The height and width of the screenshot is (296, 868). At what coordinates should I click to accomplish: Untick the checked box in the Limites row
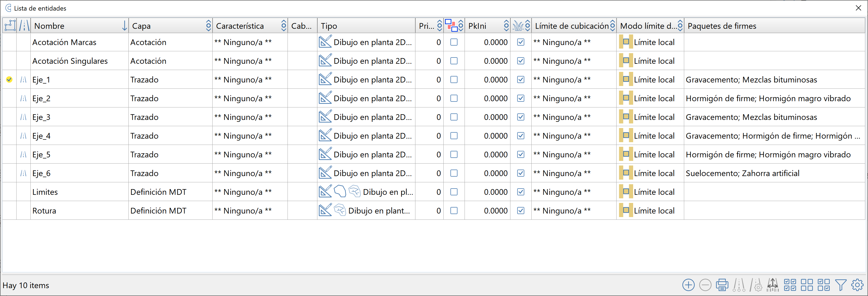coord(520,192)
